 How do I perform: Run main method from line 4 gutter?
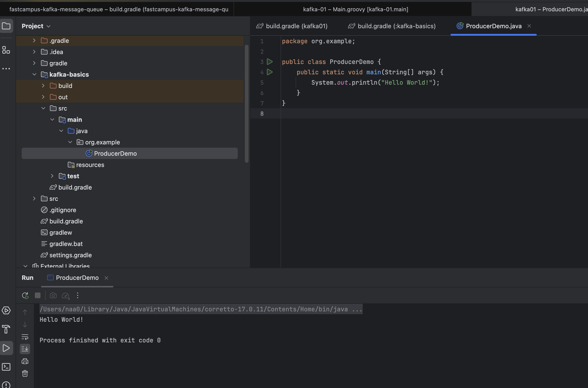tap(270, 72)
